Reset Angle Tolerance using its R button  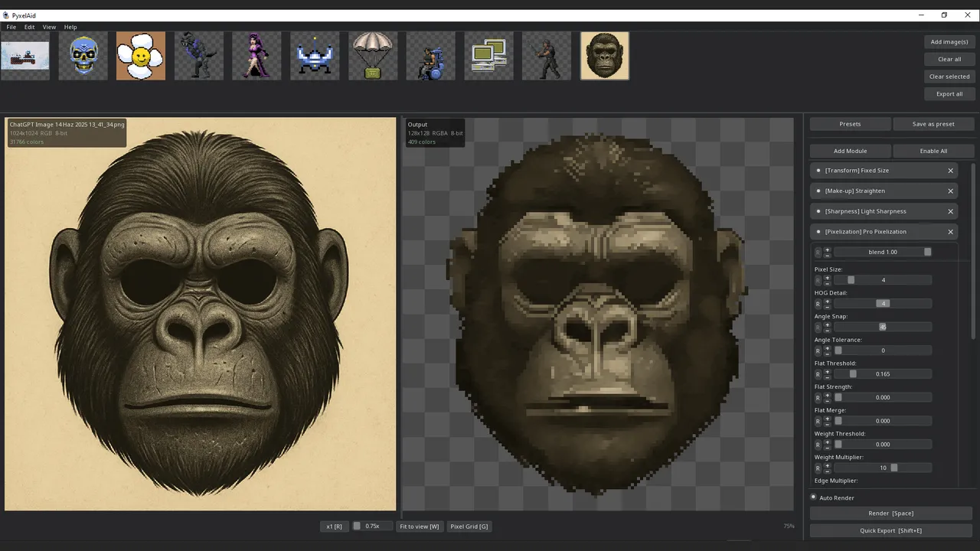click(818, 350)
